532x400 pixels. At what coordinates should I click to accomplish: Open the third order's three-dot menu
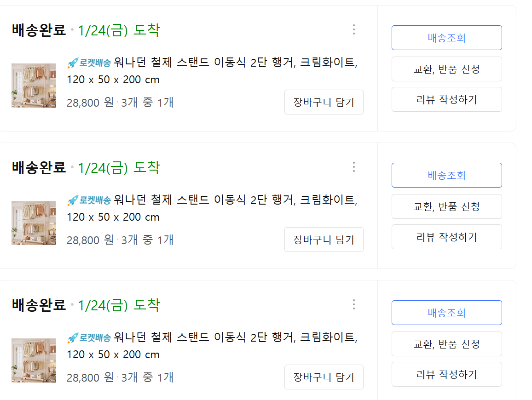[353, 304]
